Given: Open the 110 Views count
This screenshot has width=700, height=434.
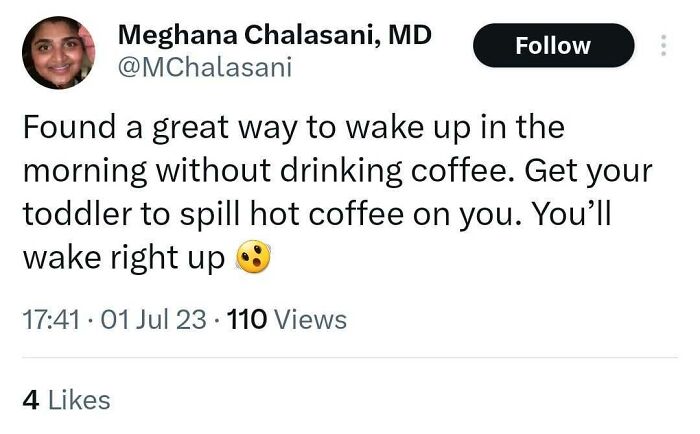Looking at the screenshot, I should (x=287, y=320).
